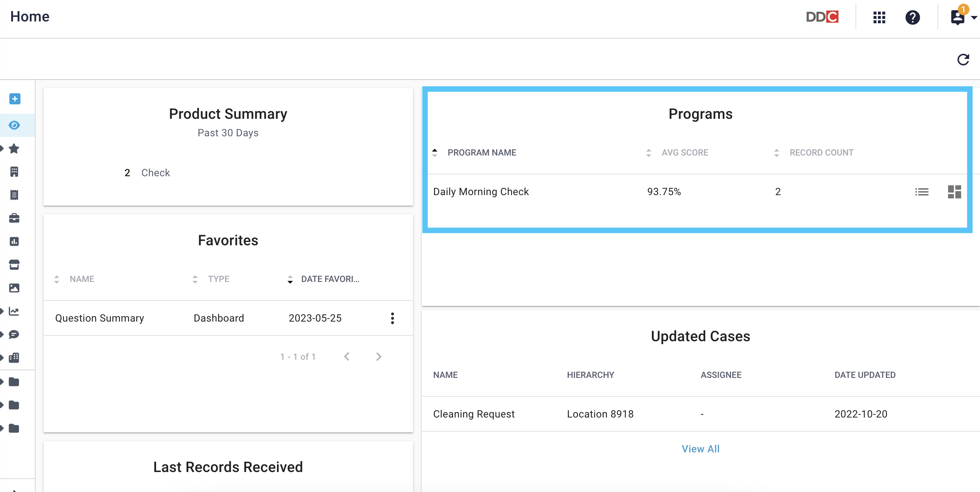Open the store icon in sidebar
This screenshot has width=980, height=492.
[14, 265]
